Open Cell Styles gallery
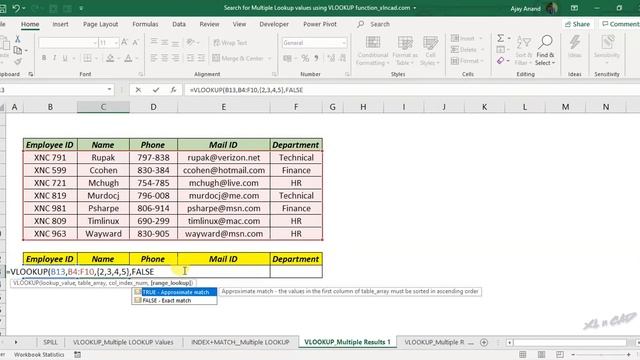This screenshot has width=640, height=360. coord(430,51)
